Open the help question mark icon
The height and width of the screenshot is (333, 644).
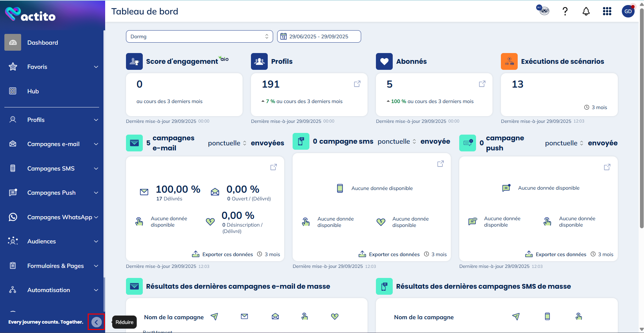pyautogui.click(x=565, y=11)
